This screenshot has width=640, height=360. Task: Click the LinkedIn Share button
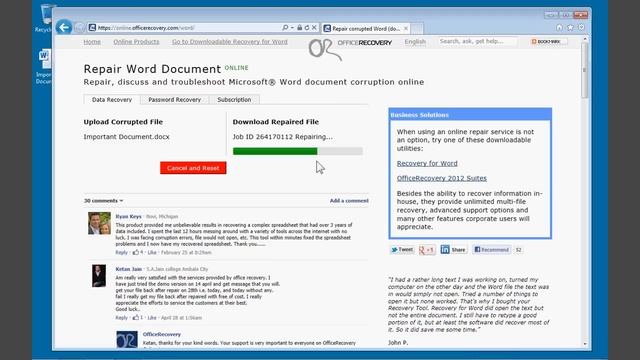pyautogui.click(x=453, y=249)
